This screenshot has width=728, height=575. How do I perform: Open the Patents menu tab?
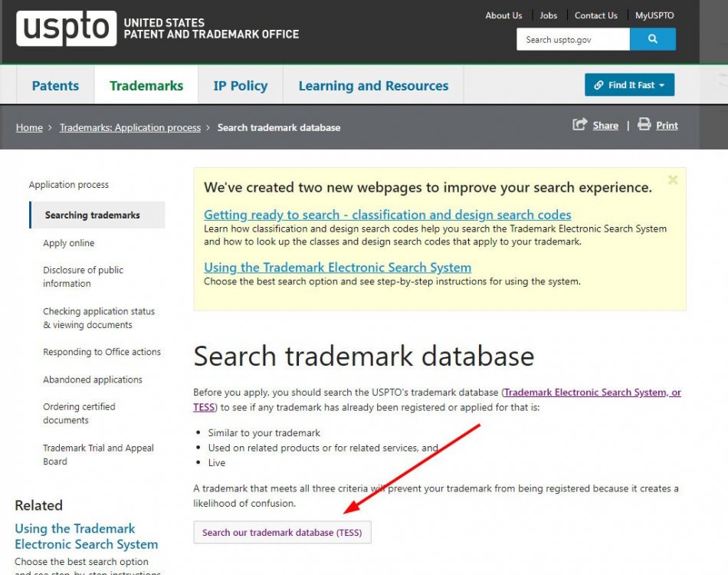[55, 85]
